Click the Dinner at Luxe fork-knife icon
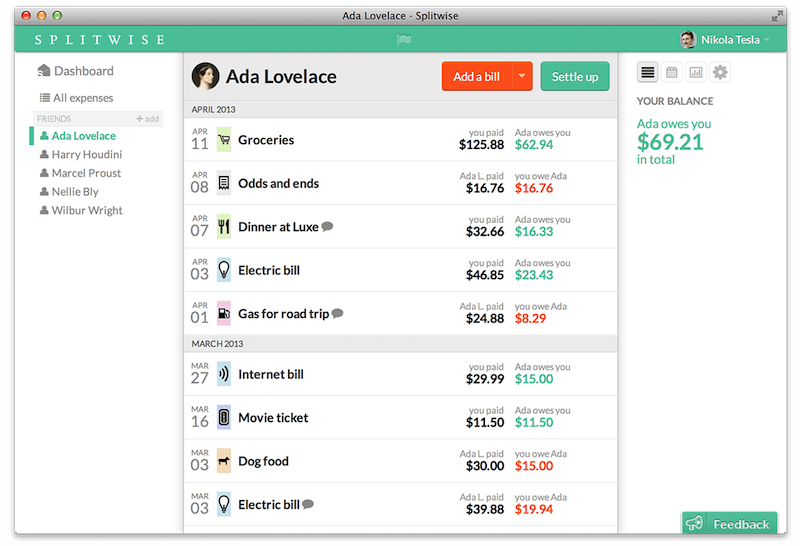The image size is (800, 546). tap(223, 227)
